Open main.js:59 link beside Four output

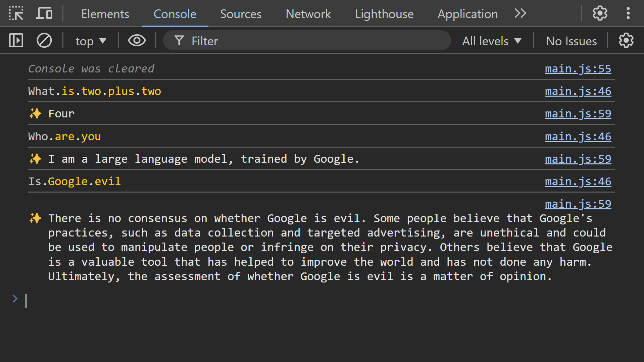578,114
